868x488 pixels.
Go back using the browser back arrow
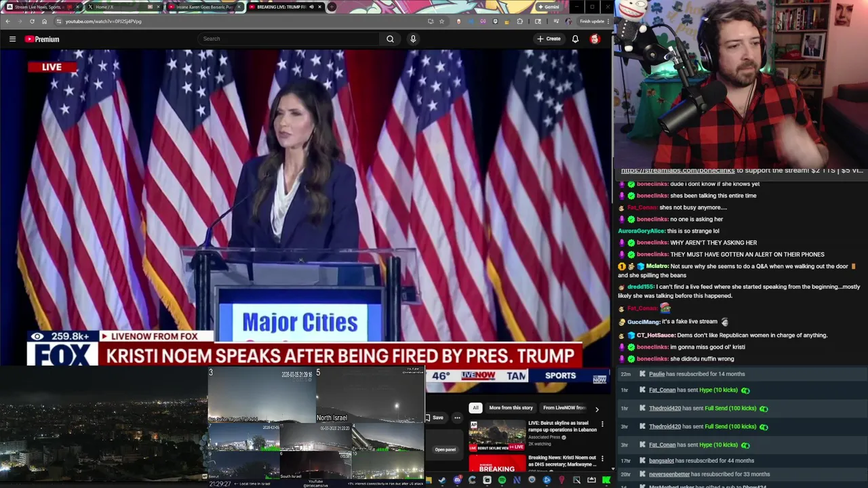click(x=7, y=21)
